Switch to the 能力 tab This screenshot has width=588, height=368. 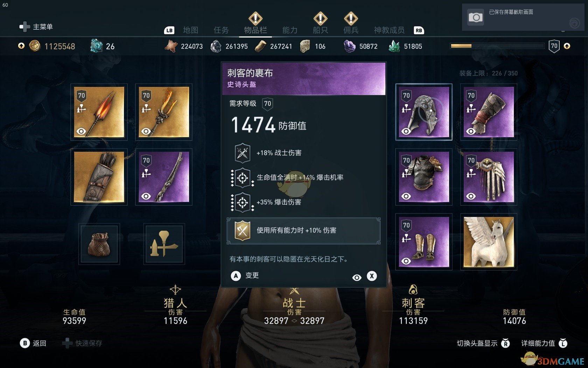click(x=290, y=30)
